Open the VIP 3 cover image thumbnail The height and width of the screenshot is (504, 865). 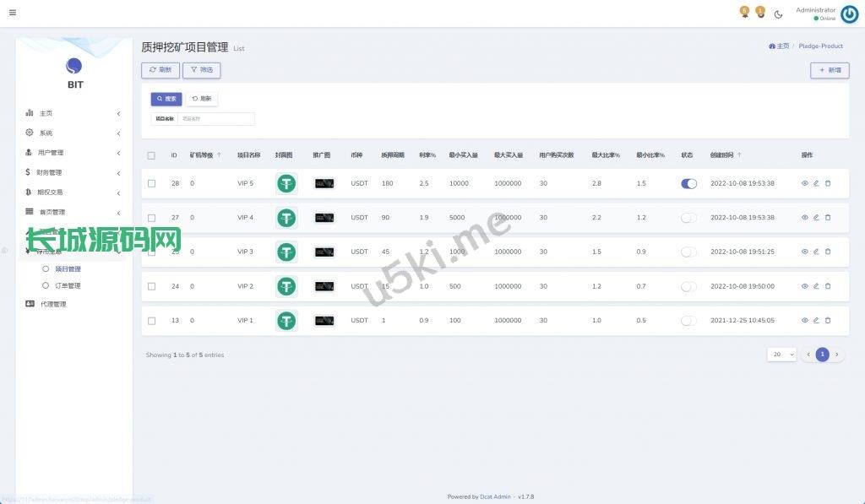tap(286, 252)
